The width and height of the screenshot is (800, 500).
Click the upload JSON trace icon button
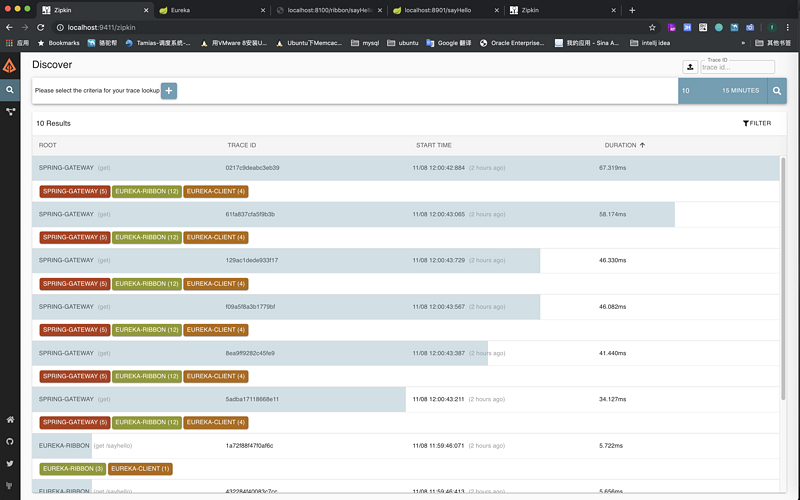[x=690, y=67]
